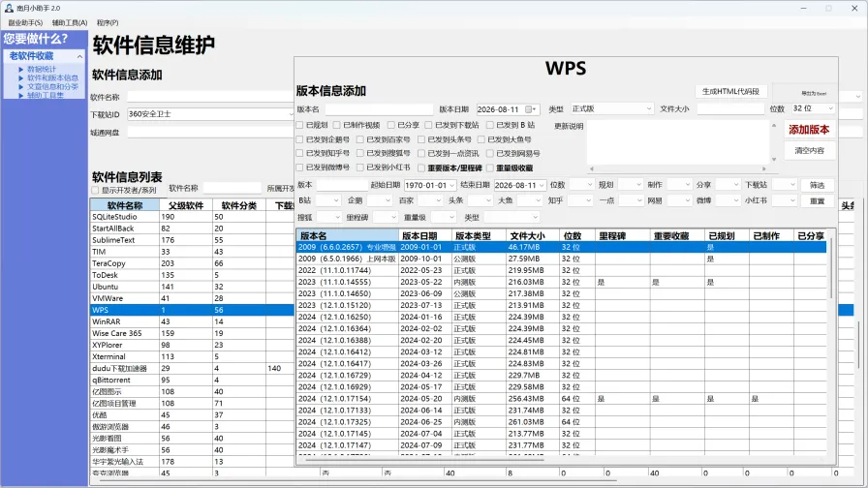Open 辅助工具集 in sidebar
The image size is (868, 488).
click(46, 96)
